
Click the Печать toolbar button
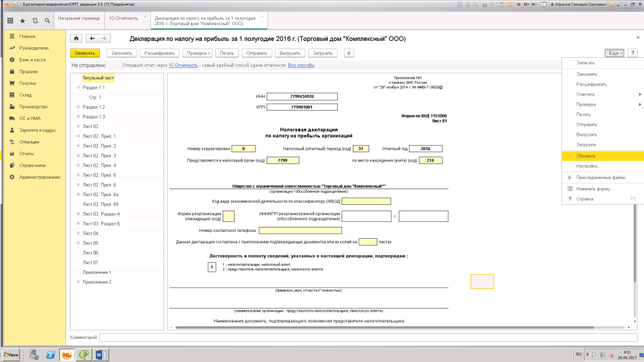click(x=226, y=53)
